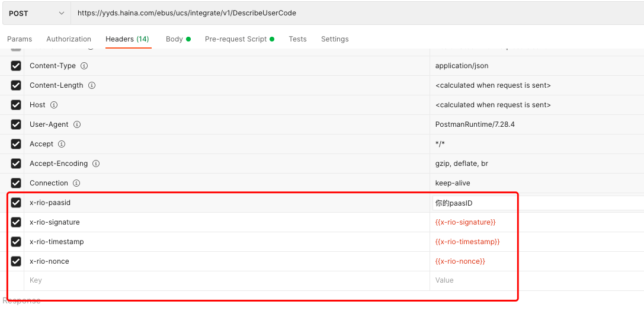
Task: Open the Pre-request Script tab
Action: tap(239, 39)
